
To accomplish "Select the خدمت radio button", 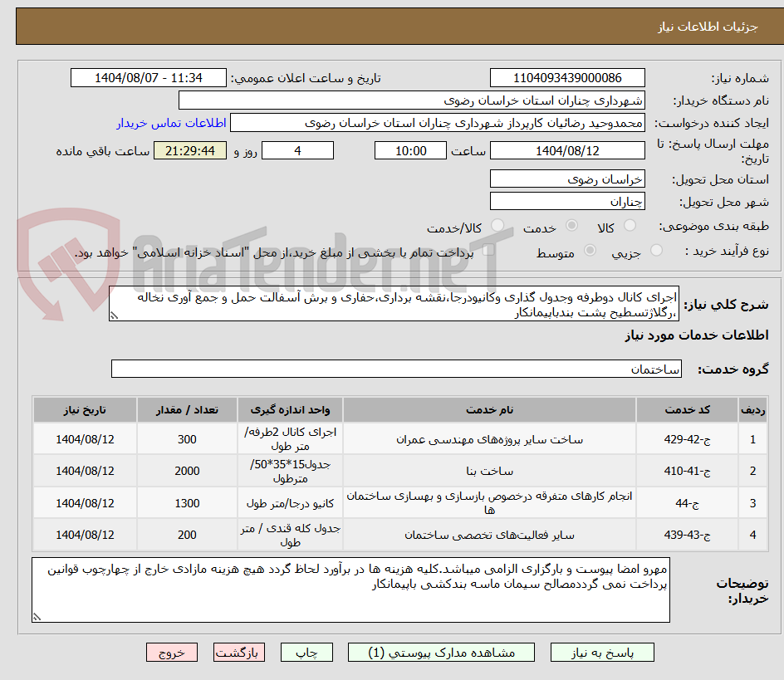I will point(571,226).
